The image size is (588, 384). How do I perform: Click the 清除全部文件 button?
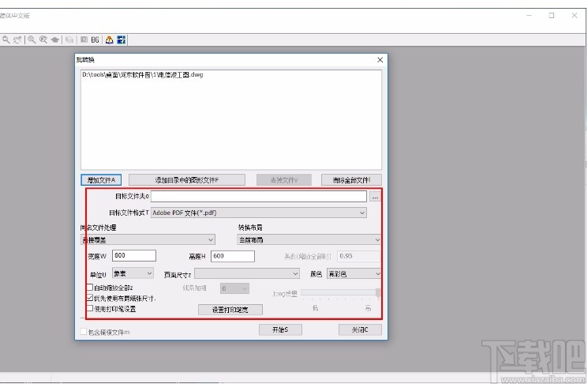click(x=351, y=180)
